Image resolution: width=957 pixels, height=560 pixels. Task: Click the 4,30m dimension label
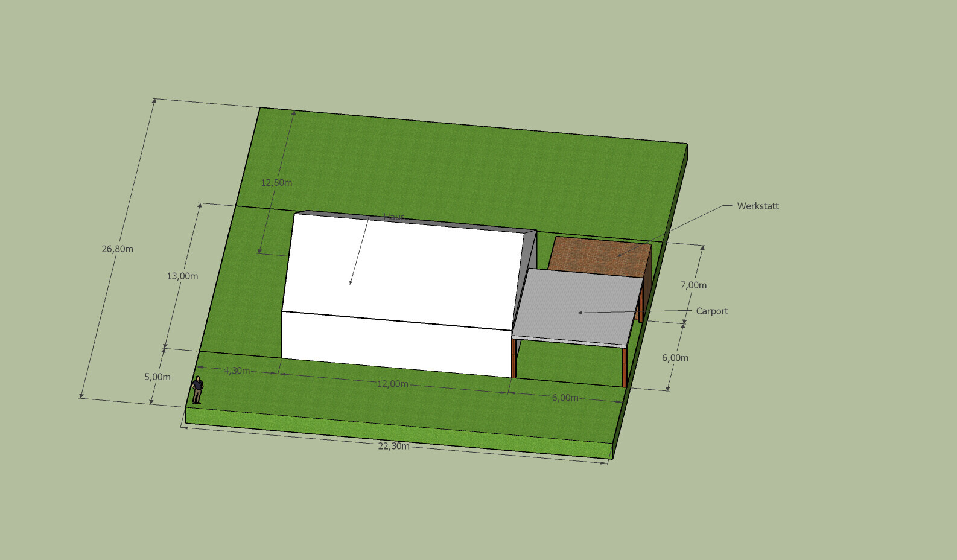237,371
